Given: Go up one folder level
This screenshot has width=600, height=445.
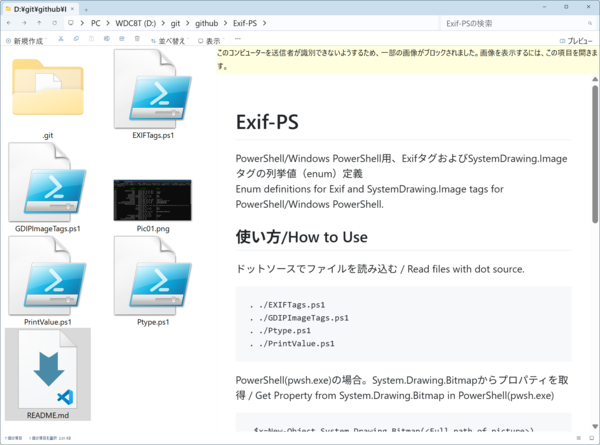Looking at the screenshot, I should [x=39, y=23].
